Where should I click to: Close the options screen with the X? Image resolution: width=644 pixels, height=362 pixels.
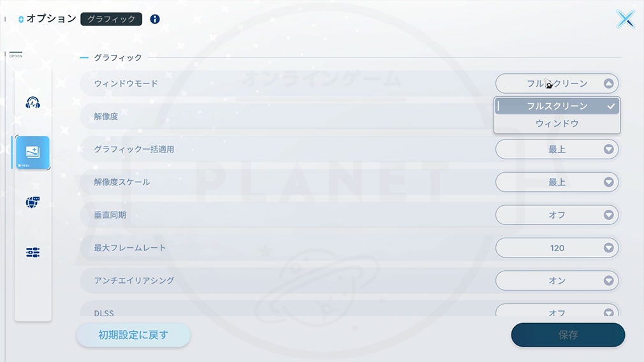[626, 19]
